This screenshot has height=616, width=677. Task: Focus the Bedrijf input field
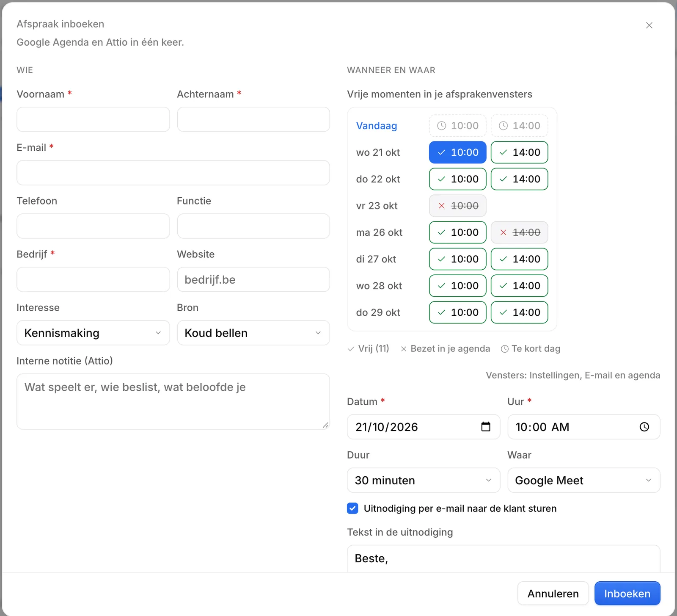click(x=93, y=279)
